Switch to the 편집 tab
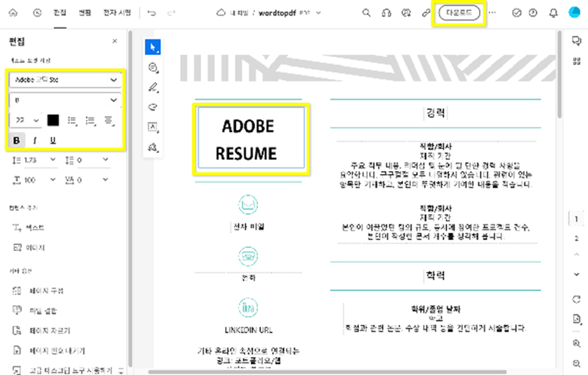The image size is (588, 375). pyautogui.click(x=60, y=13)
